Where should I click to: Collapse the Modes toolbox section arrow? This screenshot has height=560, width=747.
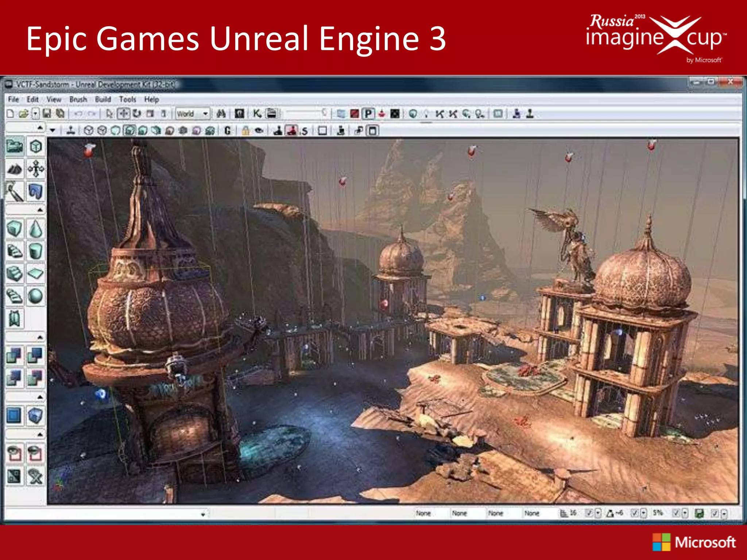pos(40,128)
